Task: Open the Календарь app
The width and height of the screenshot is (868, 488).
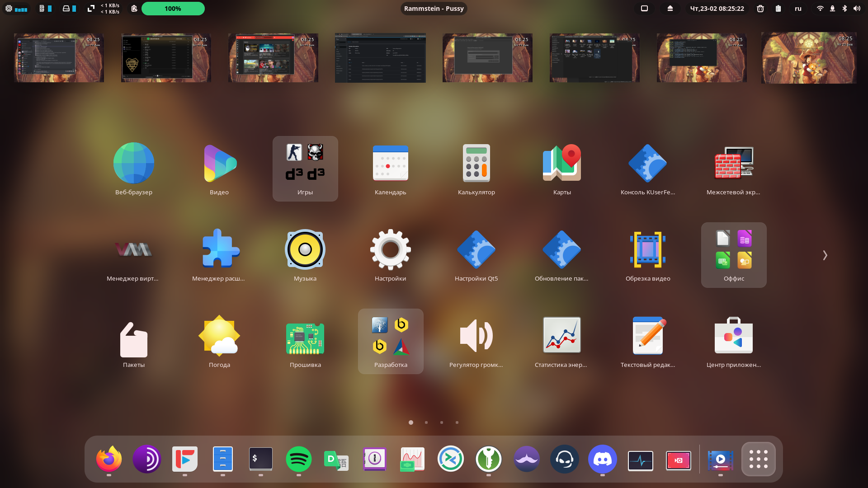Action: (391, 169)
